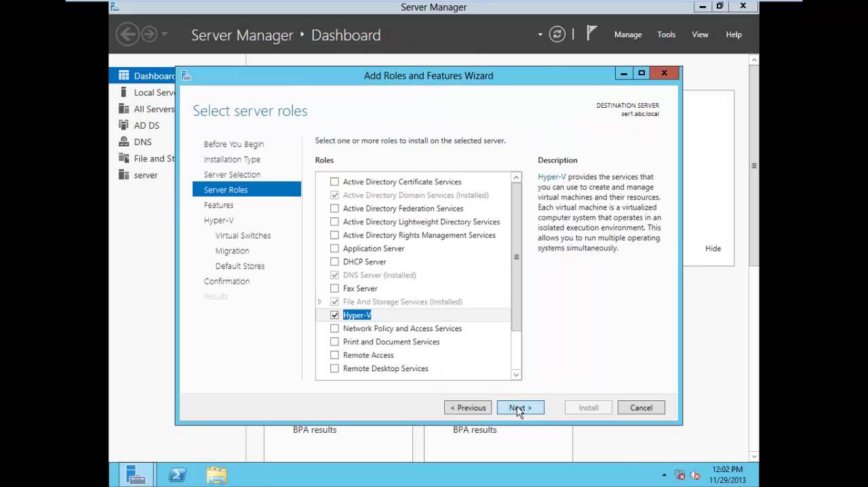Screen dimensions: 868x487
Task: Check Print and Document Services
Action: tap(334, 342)
